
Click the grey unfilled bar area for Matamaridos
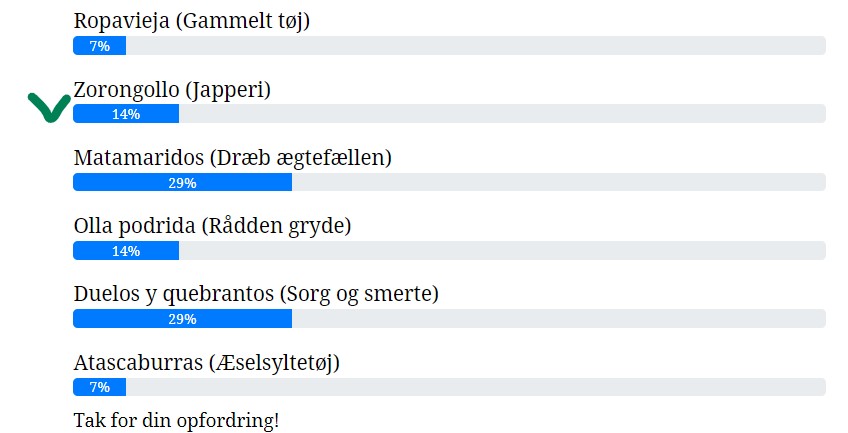pyautogui.click(x=558, y=182)
